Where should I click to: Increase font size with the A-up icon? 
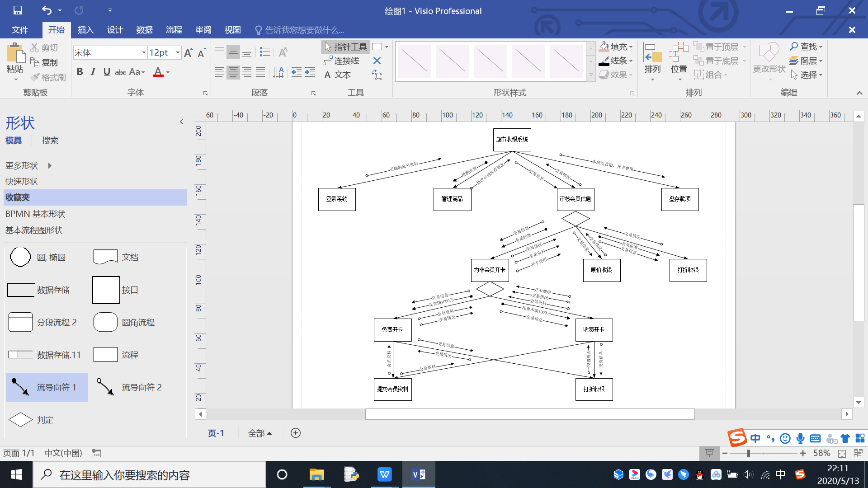coord(189,53)
